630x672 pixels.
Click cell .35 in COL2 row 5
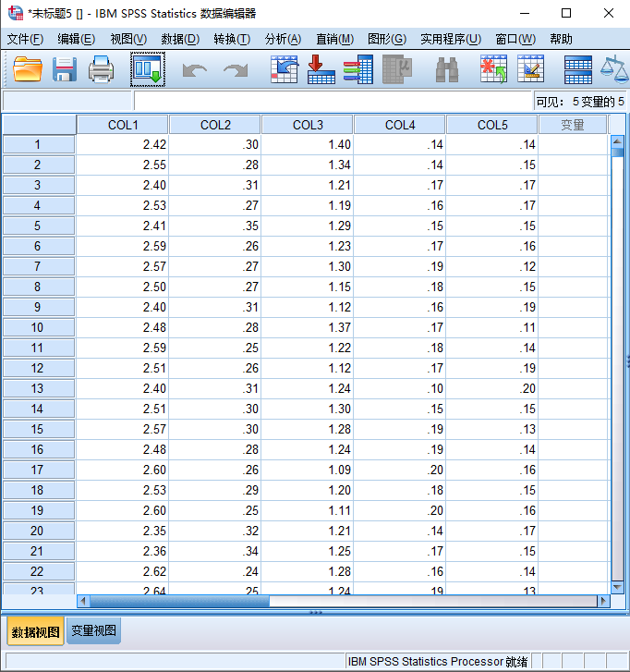pos(215,226)
